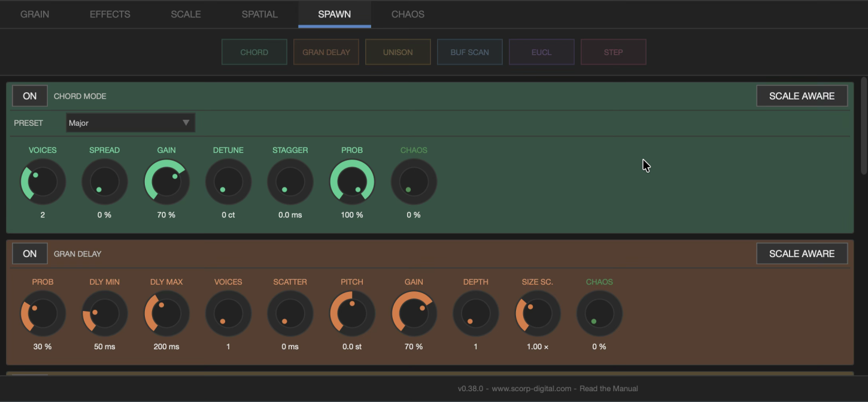Click the DLY MIN knob

pyautogui.click(x=105, y=313)
